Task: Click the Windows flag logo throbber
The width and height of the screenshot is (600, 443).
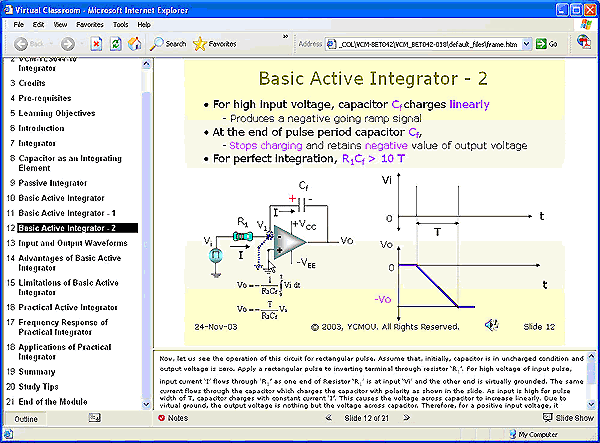Action: point(585,24)
